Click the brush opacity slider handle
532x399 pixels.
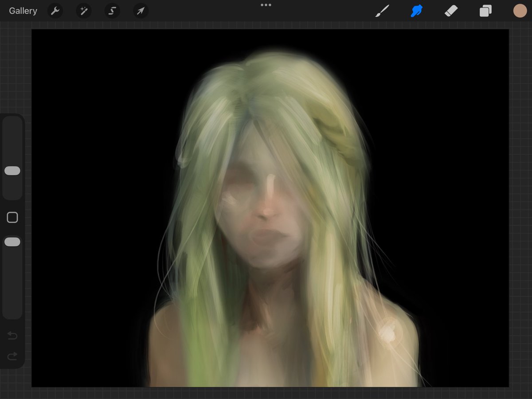coord(12,242)
